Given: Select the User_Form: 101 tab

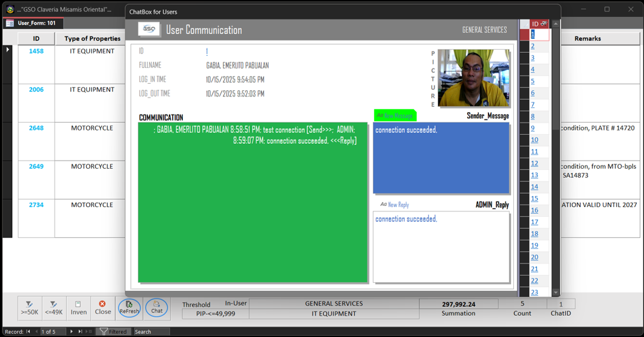Looking at the screenshot, I should pos(33,23).
